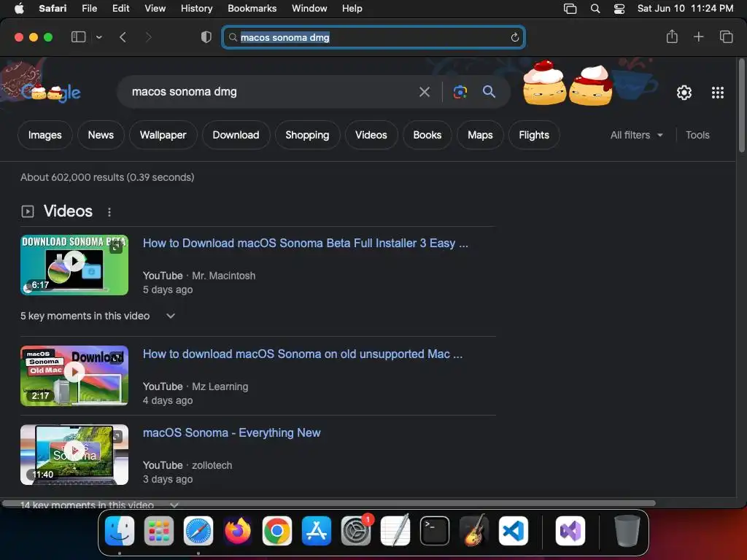Image resolution: width=747 pixels, height=560 pixels.
Task: Search by image with Google Lens
Action: pyautogui.click(x=460, y=92)
